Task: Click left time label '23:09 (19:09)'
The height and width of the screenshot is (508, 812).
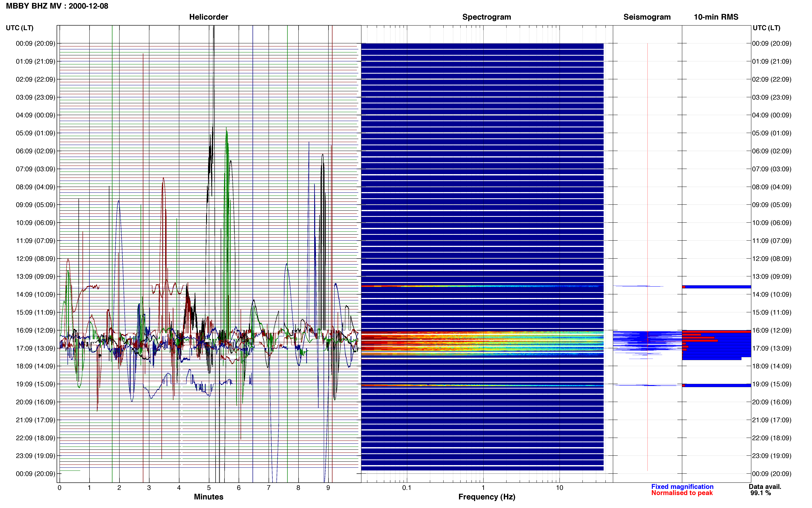Action: click(x=36, y=456)
